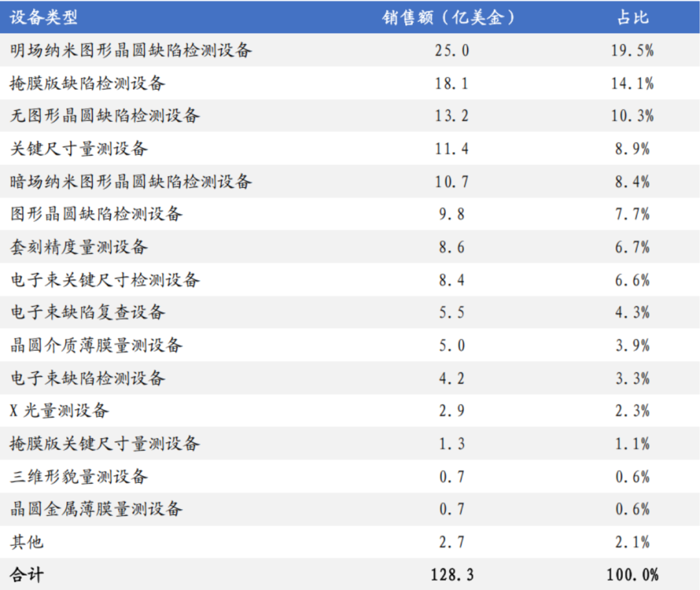Click the 占比 column header
This screenshot has height=590, width=700.
click(633, 17)
